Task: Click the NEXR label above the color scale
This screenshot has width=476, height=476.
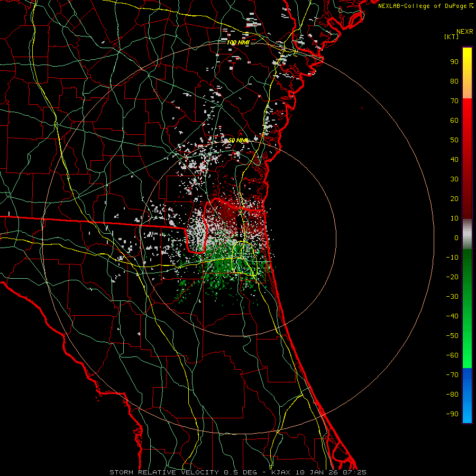Action: 465,32
